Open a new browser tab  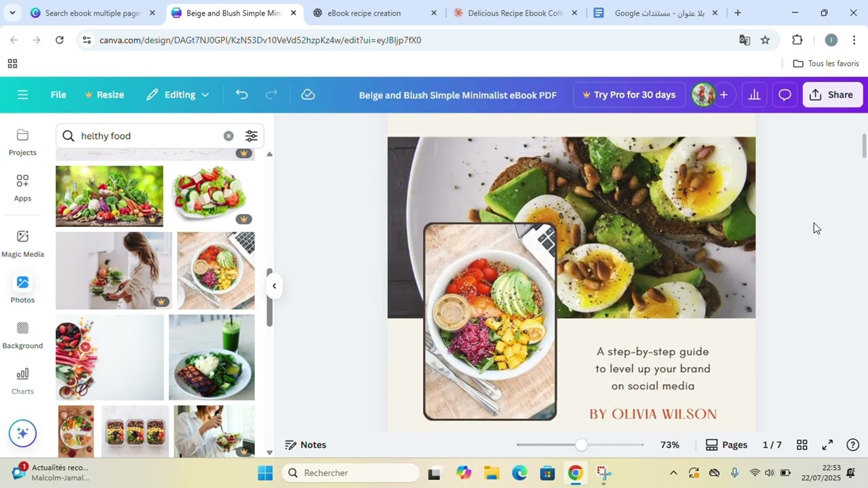click(x=738, y=13)
